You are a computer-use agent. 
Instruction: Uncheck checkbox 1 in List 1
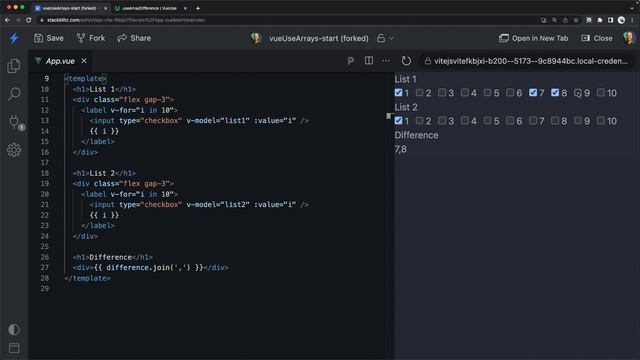pos(398,93)
